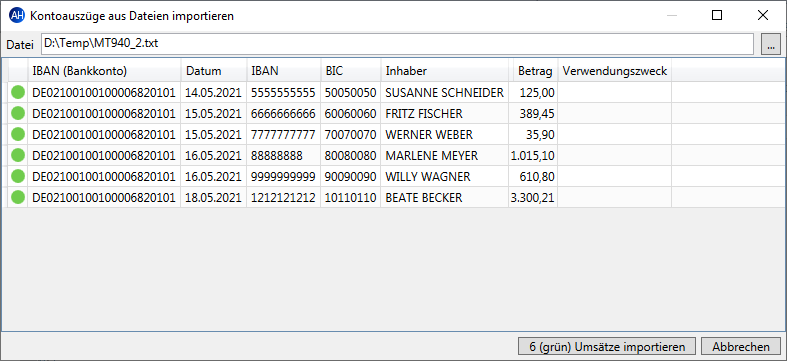This screenshot has height=361, width=787.
Task: Click the green status dot for Fritz Fischer
Action: [x=18, y=113]
